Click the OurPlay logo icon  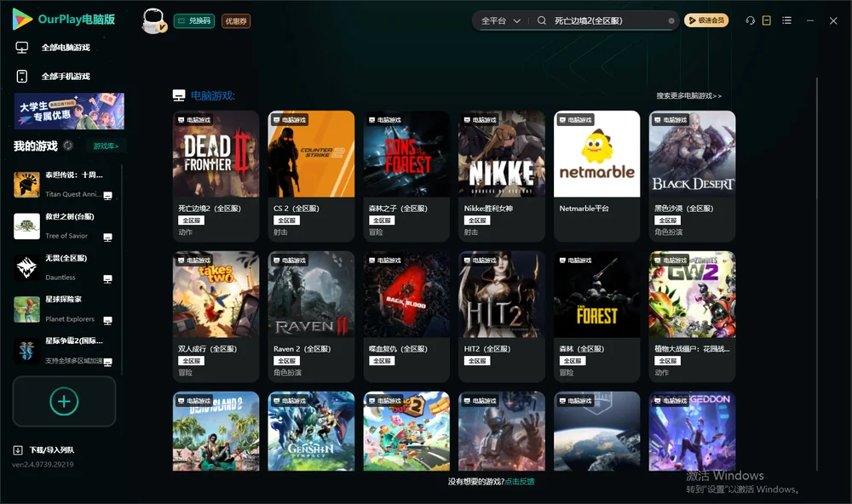pos(22,20)
